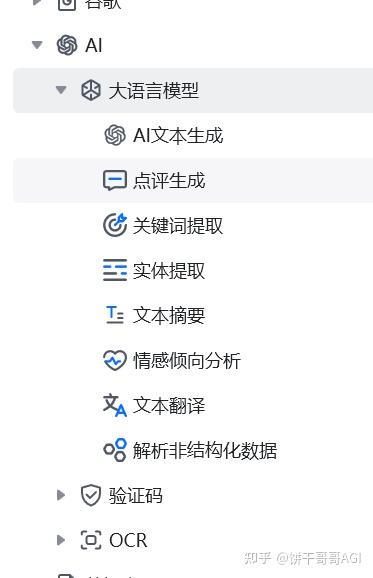This screenshot has height=578, width=373.
Task: Select the AI文本生成 icon
Action: (x=115, y=135)
